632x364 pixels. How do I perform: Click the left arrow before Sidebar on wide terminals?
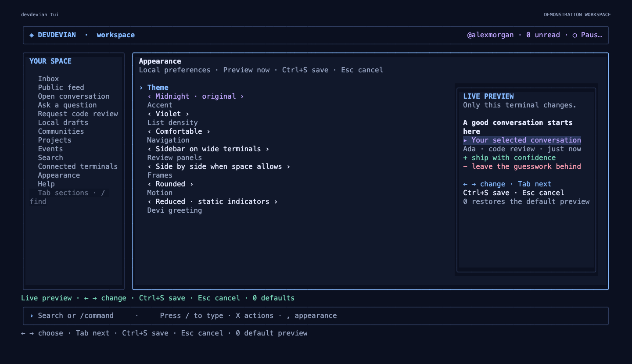(x=150, y=149)
